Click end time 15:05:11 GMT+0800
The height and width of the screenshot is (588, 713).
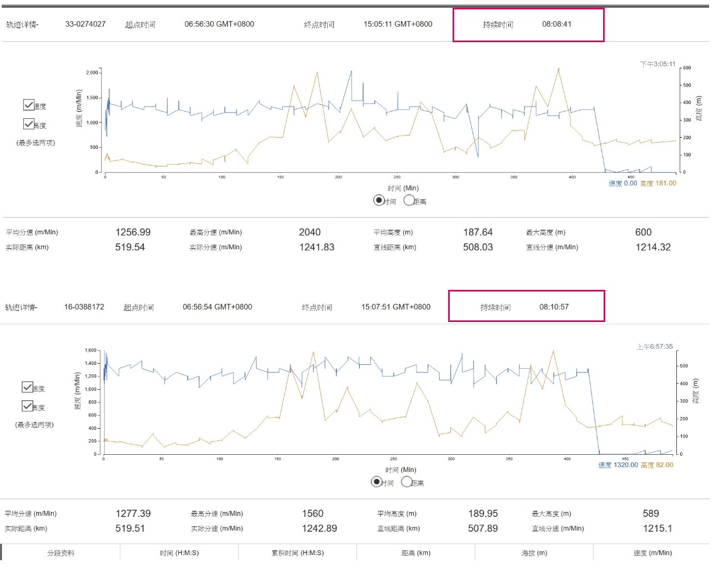click(x=398, y=24)
